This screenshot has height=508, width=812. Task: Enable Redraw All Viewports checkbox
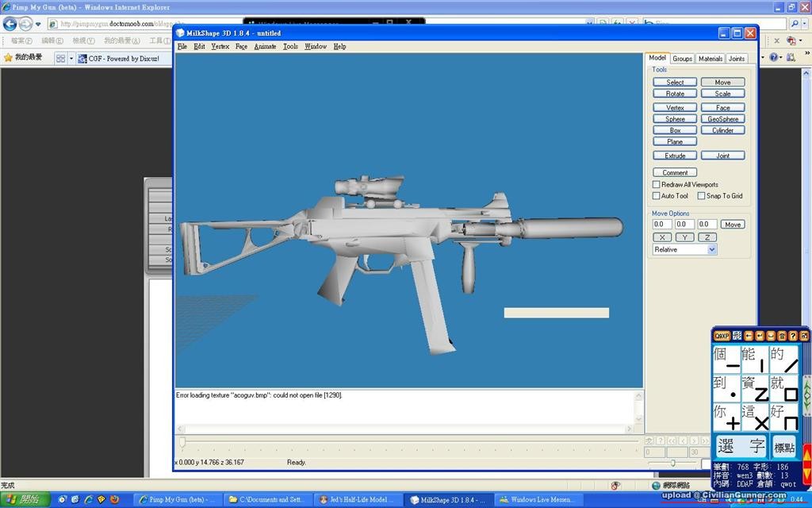(x=656, y=184)
